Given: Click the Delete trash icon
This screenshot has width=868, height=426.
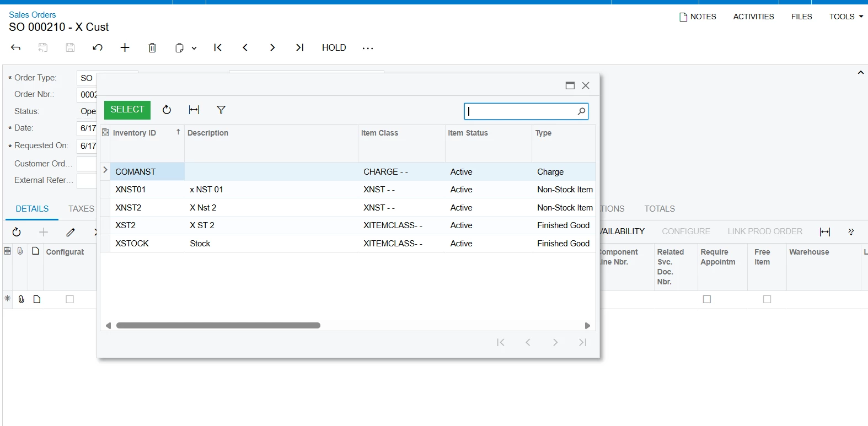Looking at the screenshot, I should [x=152, y=47].
